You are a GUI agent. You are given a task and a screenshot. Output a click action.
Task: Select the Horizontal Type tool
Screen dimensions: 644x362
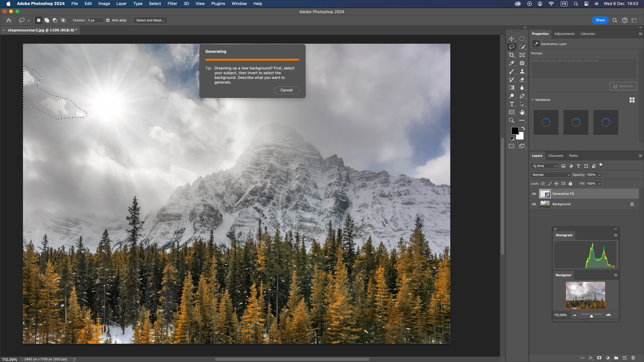click(x=511, y=104)
